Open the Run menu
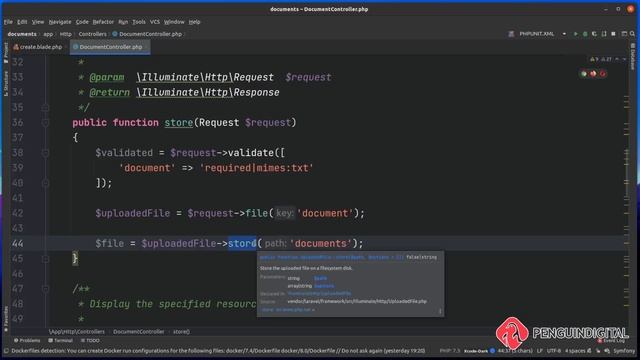This screenshot has height=360, width=640. tap(123, 22)
